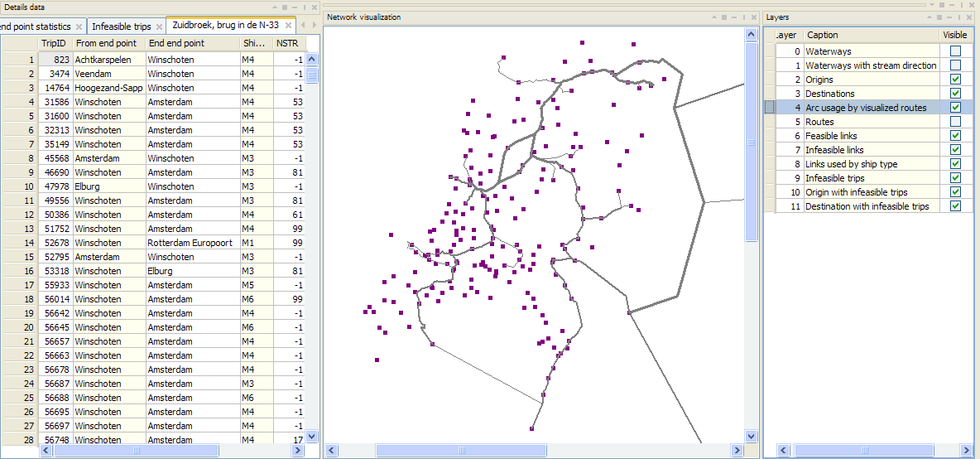Hide the Infeasible trips layer
This screenshot has height=459, width=980.
click(956, 178)
